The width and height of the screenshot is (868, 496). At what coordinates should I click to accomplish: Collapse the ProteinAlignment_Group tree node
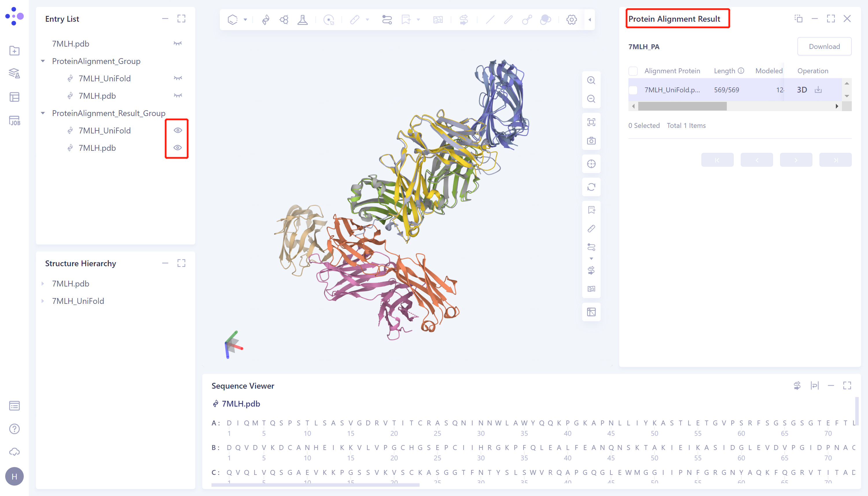pos(43,61)
